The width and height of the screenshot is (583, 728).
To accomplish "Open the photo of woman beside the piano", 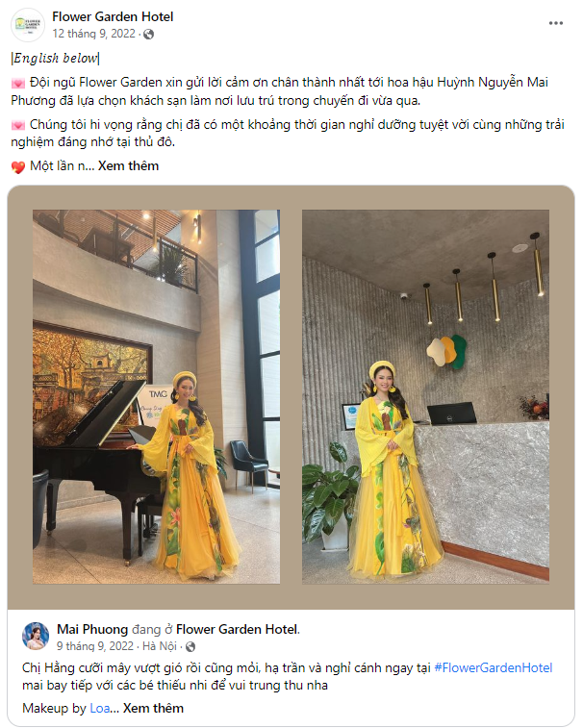I will click(x=156, y=396).
